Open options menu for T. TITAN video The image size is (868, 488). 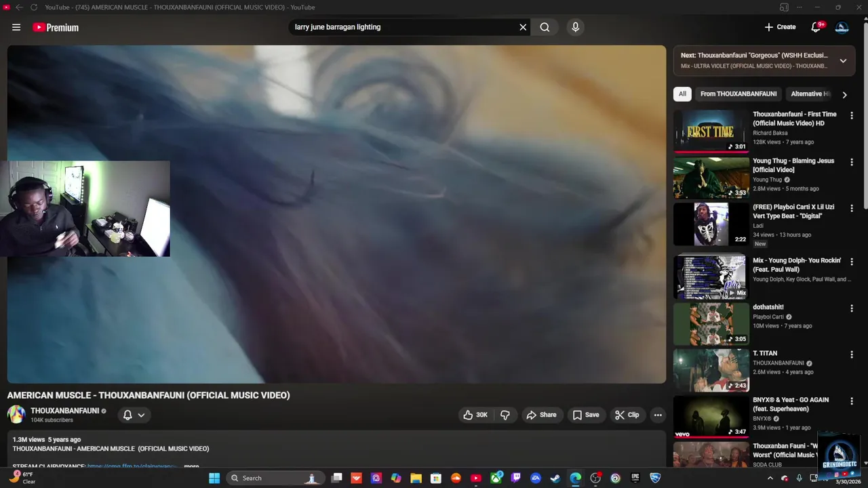tap(852, 354)
